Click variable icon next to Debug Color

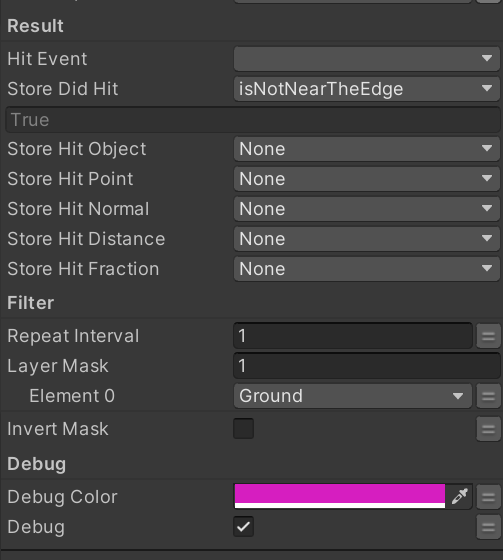tap(488, 496)
